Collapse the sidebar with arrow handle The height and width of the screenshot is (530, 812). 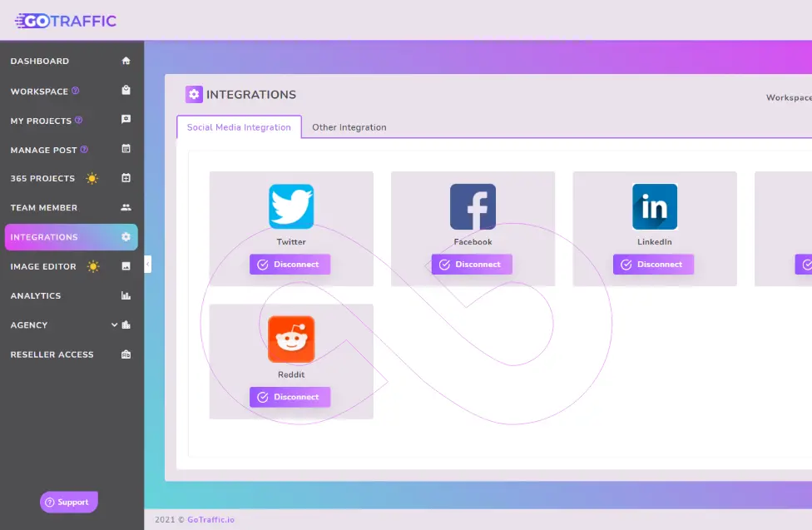(147, 265)
